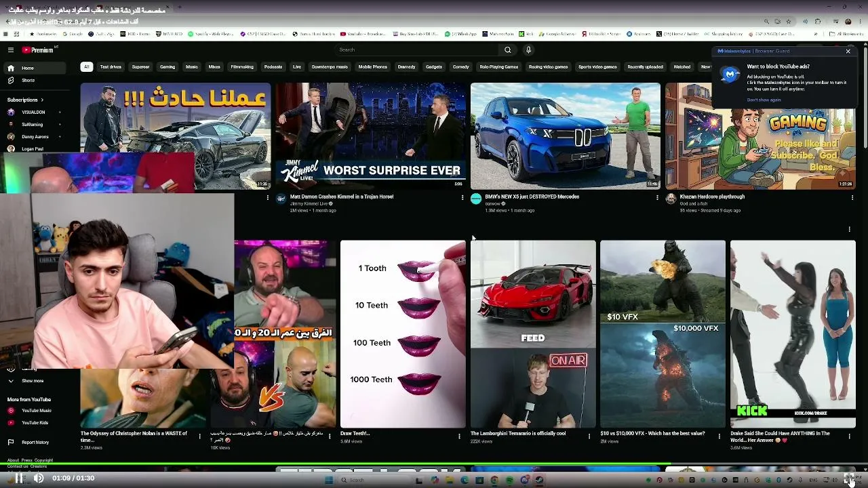868x488 pixels.
Task: Open the SalGaming channel subscription
Action: click(x=34, y=124)
